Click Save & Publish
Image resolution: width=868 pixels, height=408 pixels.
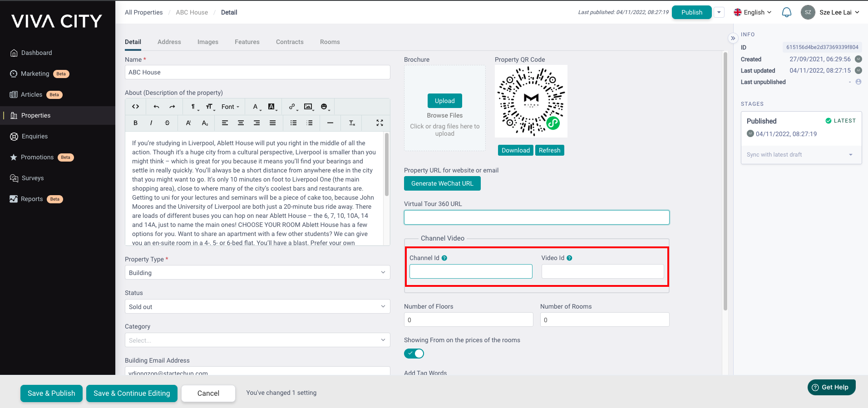coord(51,393)
